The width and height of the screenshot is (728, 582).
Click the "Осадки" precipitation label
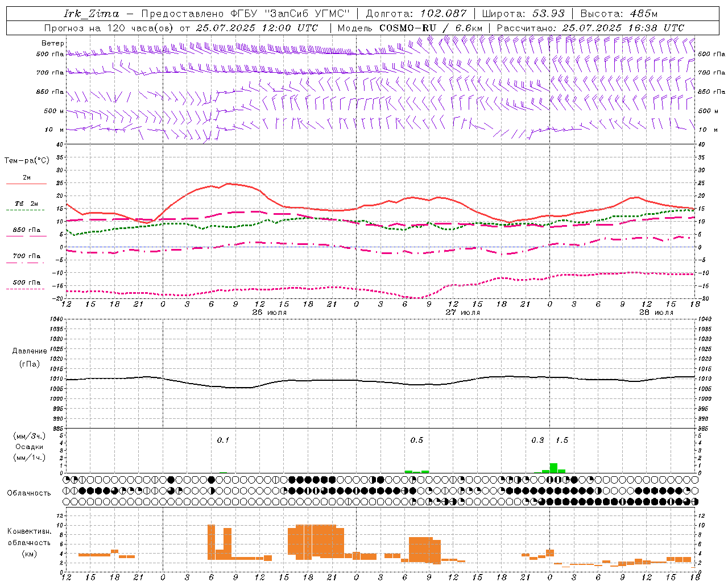30,447
